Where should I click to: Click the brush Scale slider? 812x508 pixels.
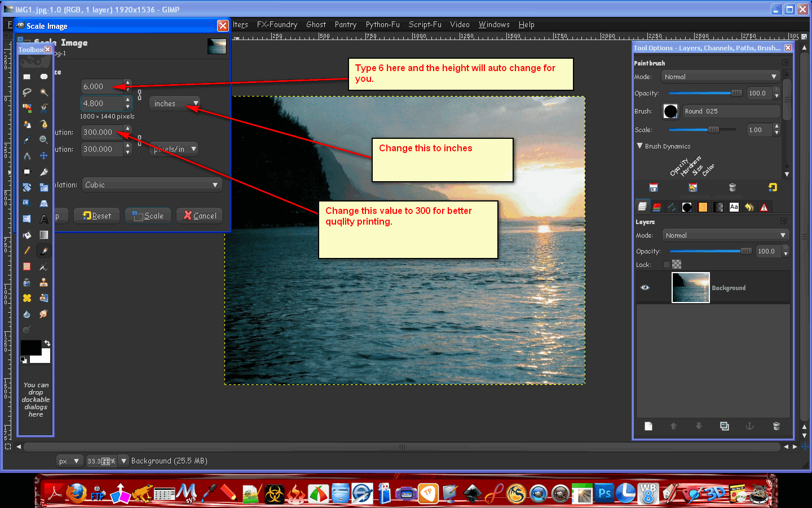(701, 130)
